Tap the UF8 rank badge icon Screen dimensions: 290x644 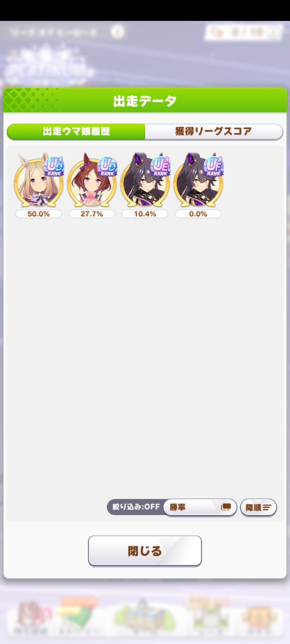[214, 166]
